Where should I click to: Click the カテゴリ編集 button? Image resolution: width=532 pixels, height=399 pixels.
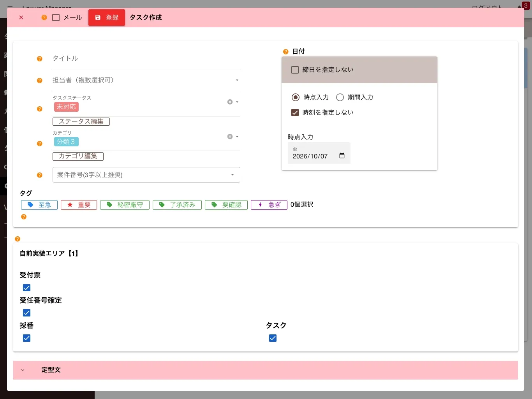[78, 156]
